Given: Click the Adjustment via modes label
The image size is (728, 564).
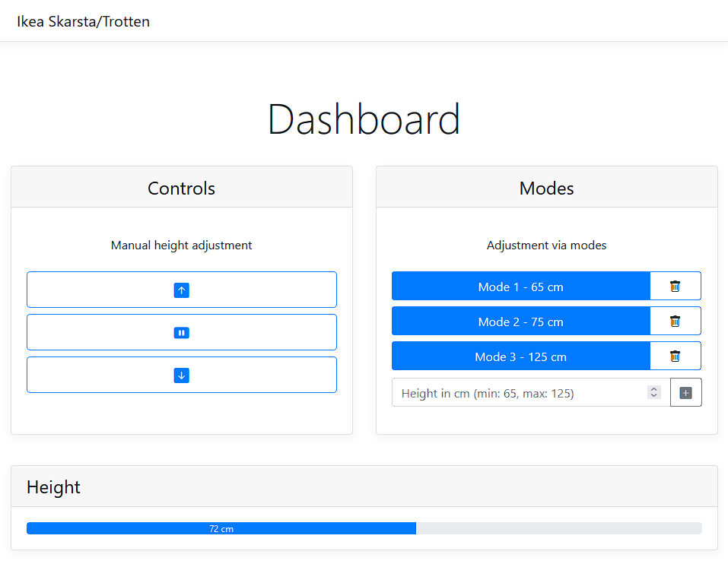Looking at the screenshot, I should pyautogui.click(x=546, y=246).
